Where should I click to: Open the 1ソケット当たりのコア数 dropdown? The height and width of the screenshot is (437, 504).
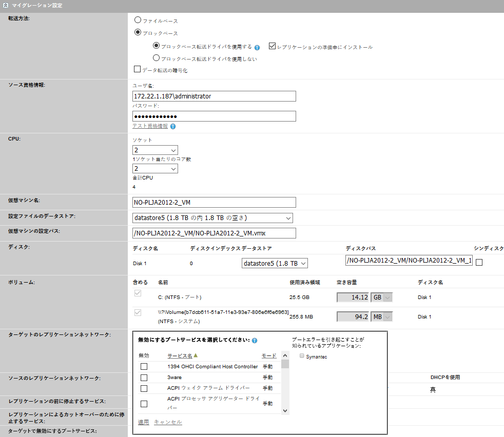155,169
